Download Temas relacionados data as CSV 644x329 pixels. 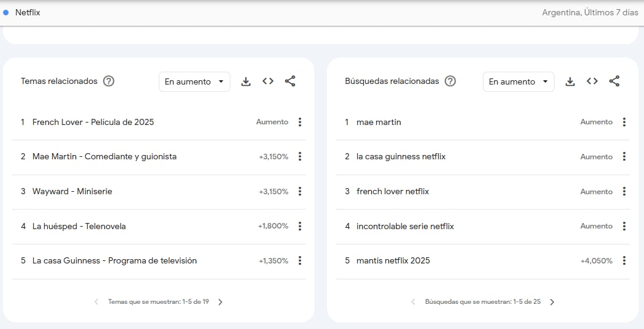click(x=246, y=81)
